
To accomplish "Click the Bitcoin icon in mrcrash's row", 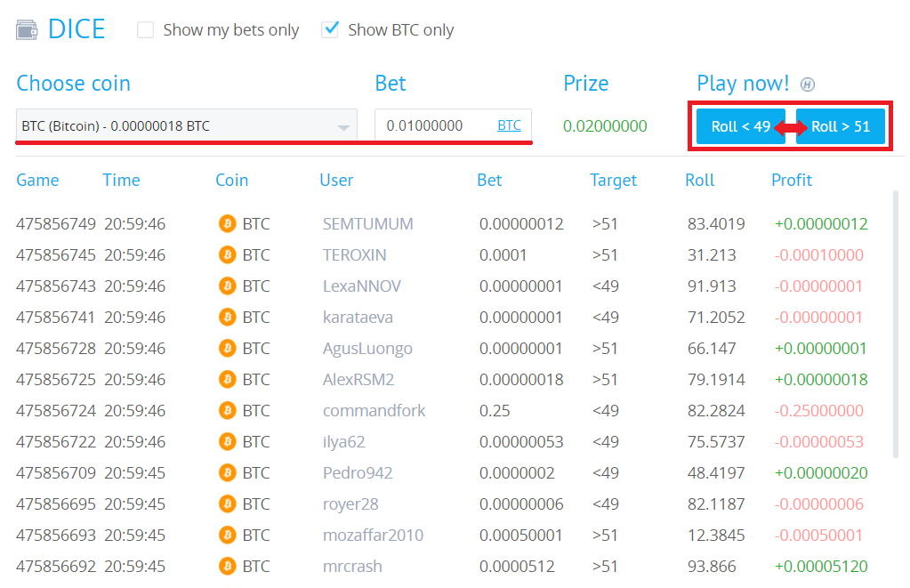I will (x=228, y=567).
